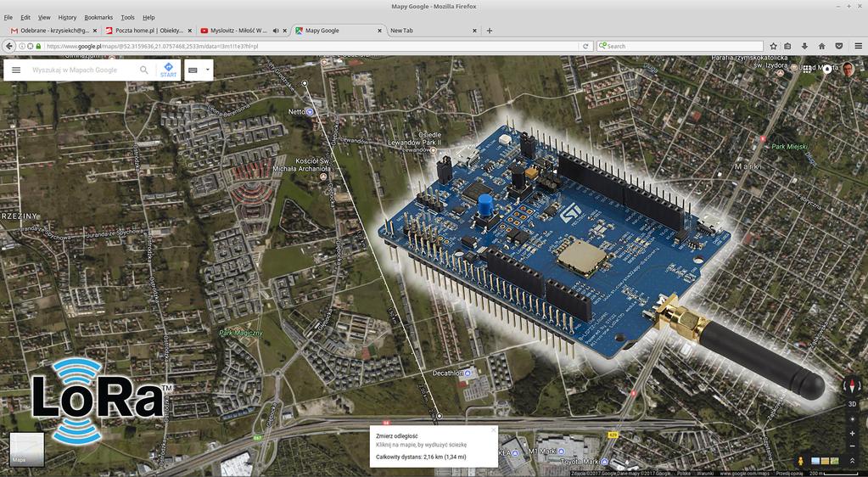Go back with Firefox back arrow
Screen dimensions: 868x477
coord(9,46)
